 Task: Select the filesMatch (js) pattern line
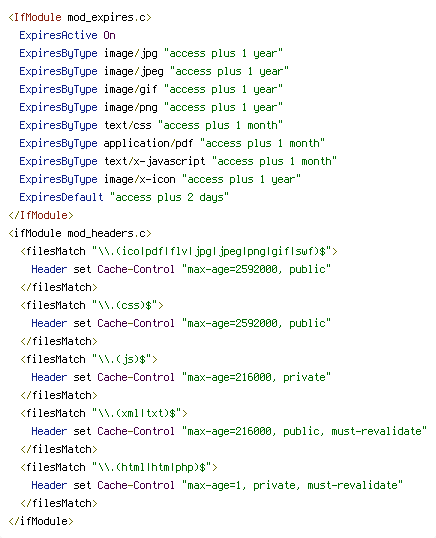click(89, 359)
